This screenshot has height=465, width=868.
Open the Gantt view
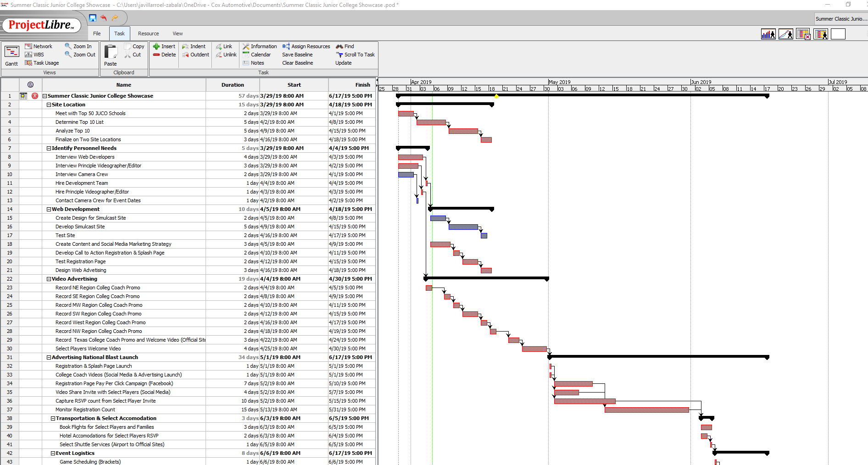(x=11, y=56)
